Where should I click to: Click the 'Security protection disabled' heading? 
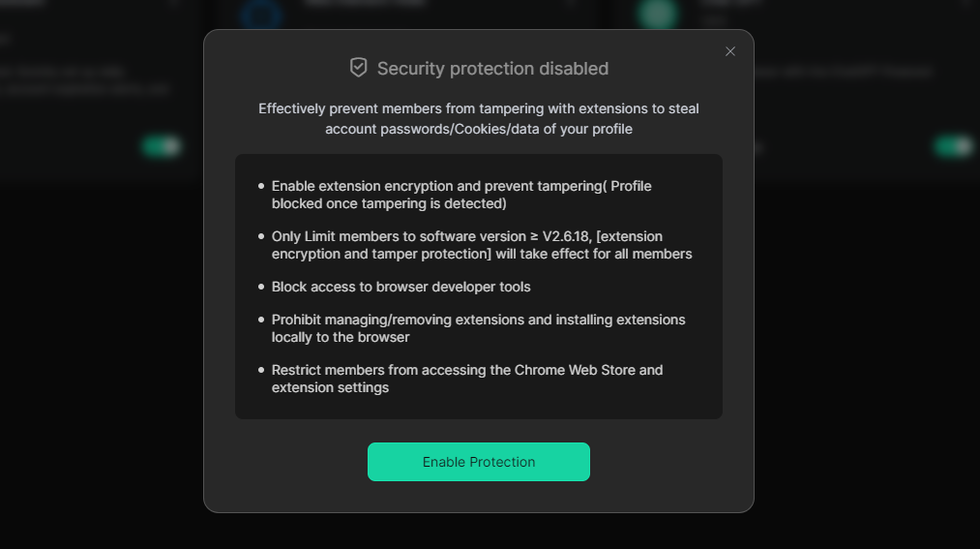[x=492, y=68]
